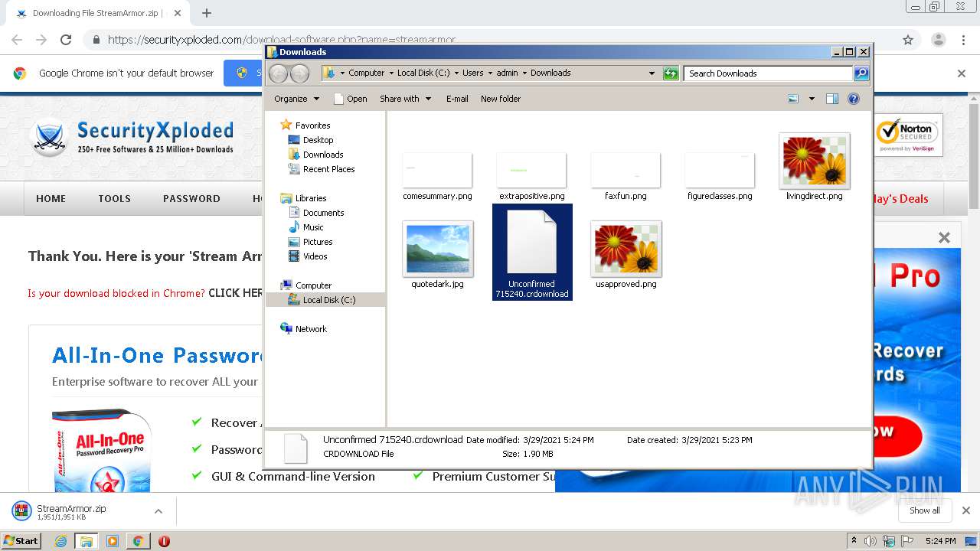Click Local Disk (C:) breadcrumb segment
980x551 pixels.
pyautogui.click(x=423, y=73)
